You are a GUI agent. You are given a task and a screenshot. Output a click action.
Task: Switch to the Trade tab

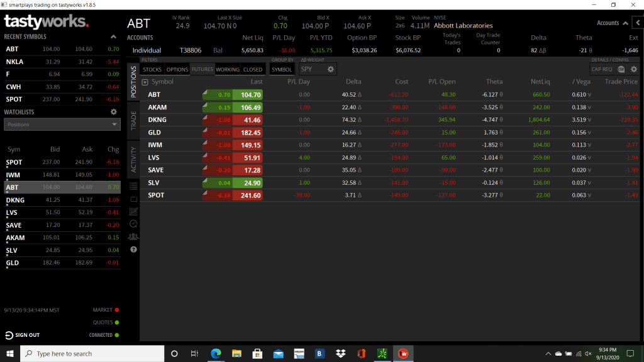coord(133,121)
